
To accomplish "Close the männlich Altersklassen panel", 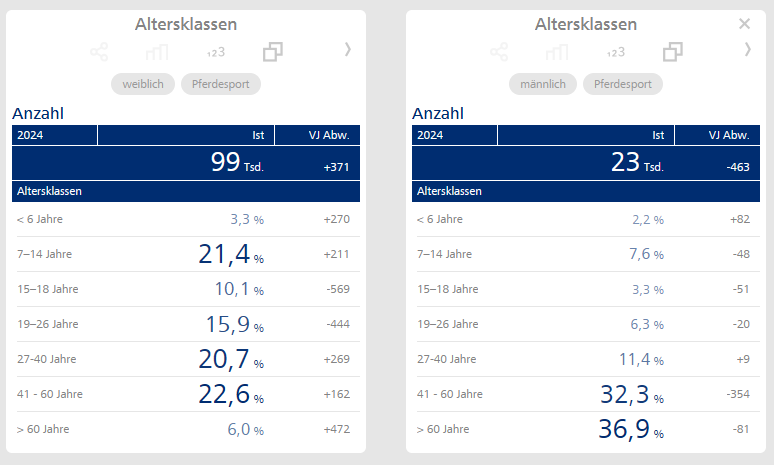I will point(744,24).
